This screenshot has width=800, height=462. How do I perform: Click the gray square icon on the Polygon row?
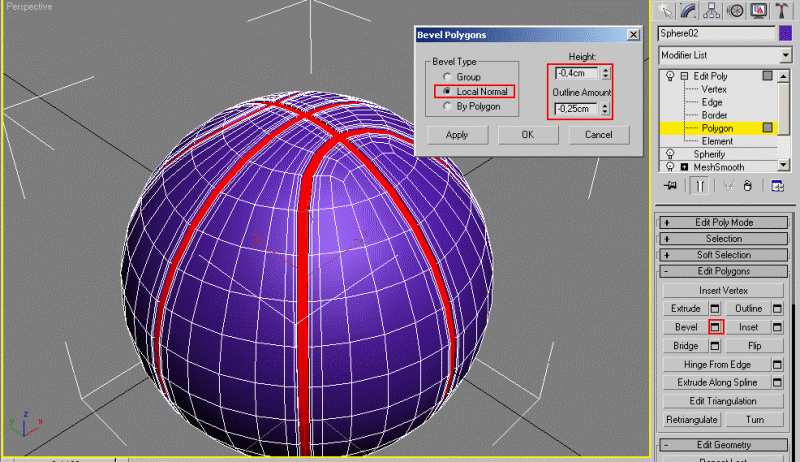(x=767, y=127)
